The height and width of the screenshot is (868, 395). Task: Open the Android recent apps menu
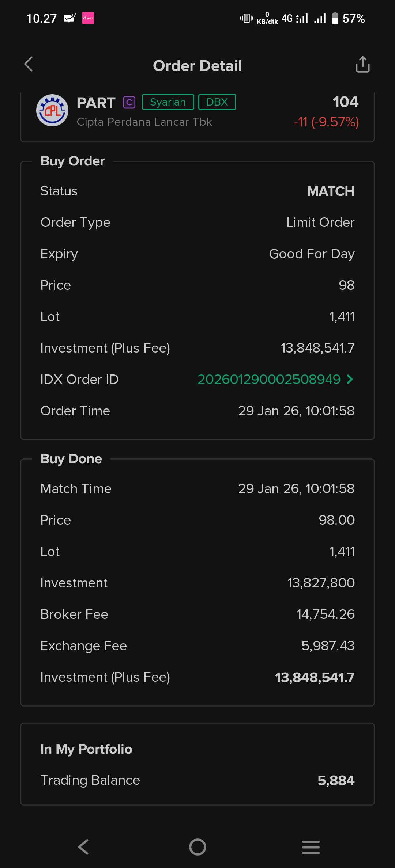pyautogui.click(x=311, y=847)
